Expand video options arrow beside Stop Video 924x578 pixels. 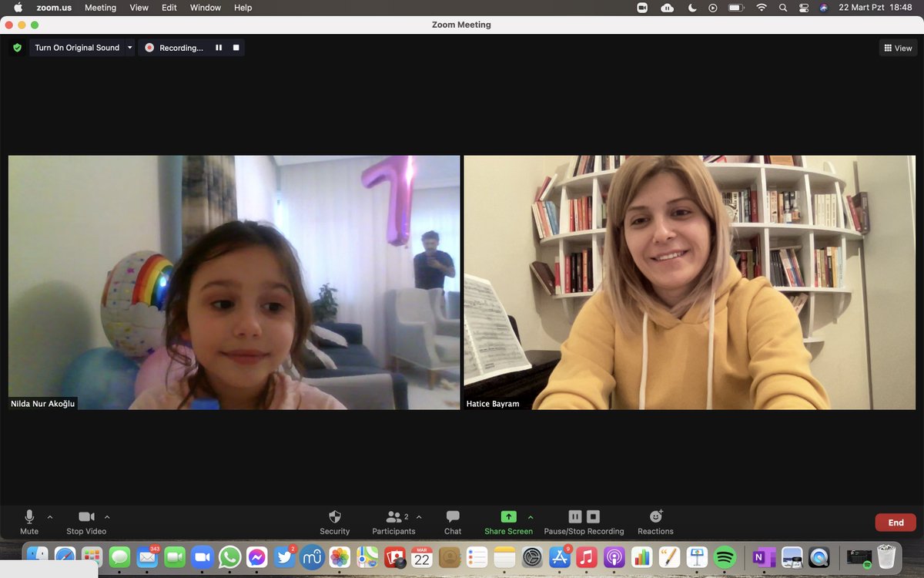107,517
